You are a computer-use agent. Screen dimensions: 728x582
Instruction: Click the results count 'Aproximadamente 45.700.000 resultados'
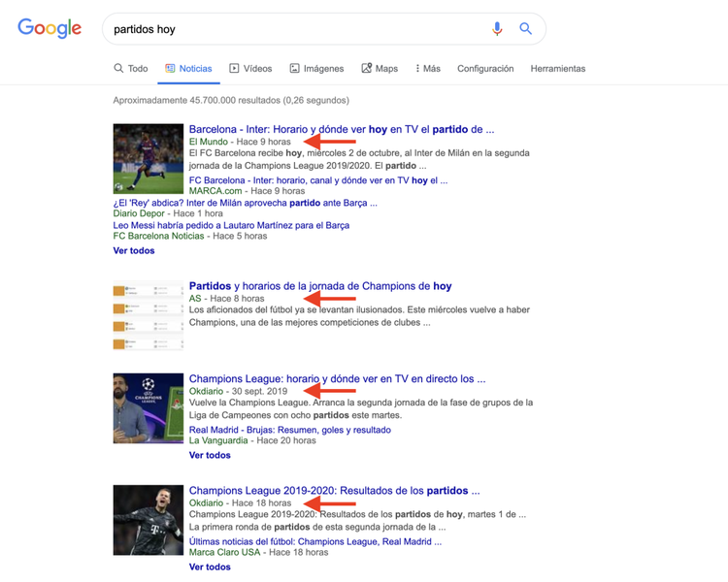tap(231, 100)
